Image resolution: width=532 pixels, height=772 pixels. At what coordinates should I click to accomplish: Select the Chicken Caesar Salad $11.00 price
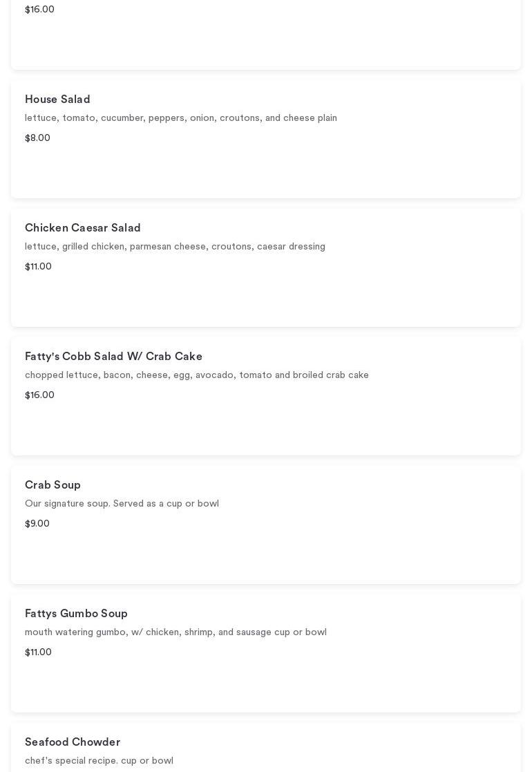(x=38, y=267)
